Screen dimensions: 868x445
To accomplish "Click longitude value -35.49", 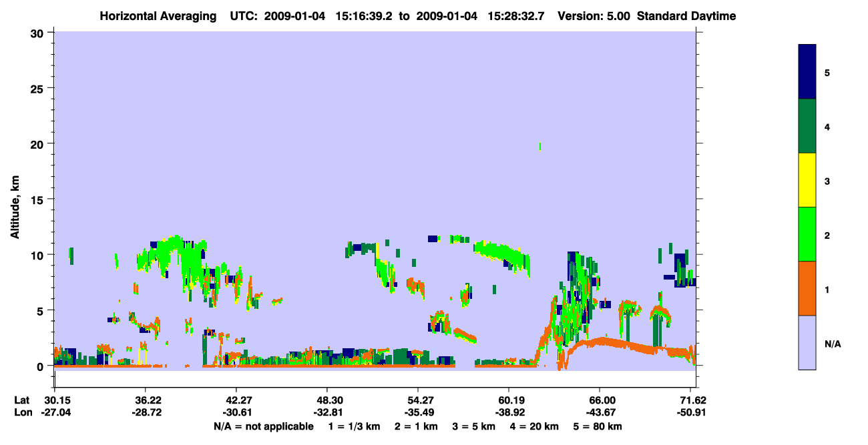I will pos(418,412).
